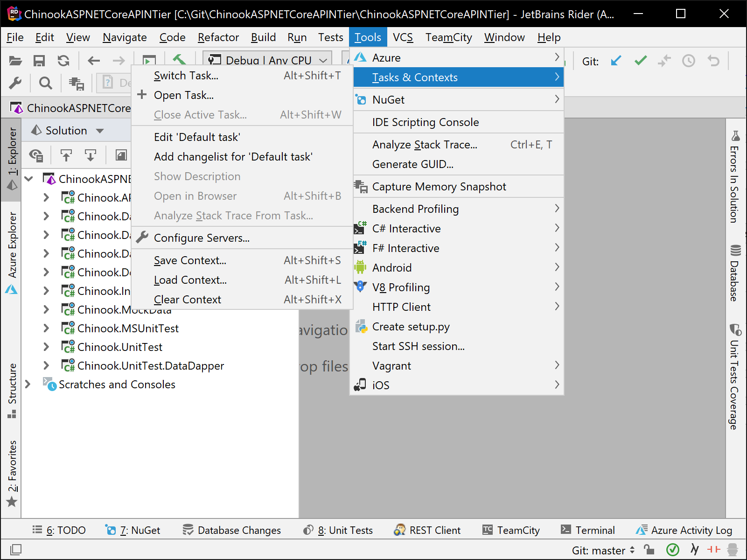
Task: Expand the Scratches and Consoles node
Action: [x=28, y=384]
